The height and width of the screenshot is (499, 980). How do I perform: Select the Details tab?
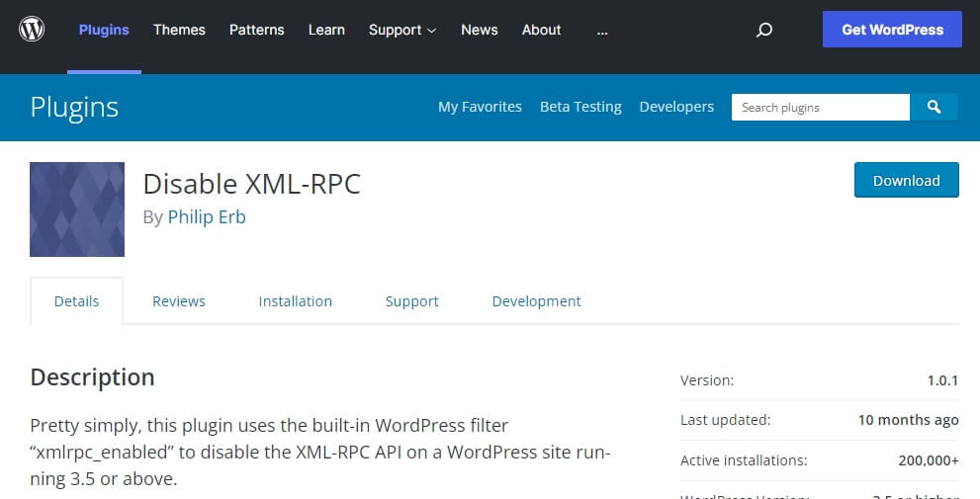pos(76,301)
